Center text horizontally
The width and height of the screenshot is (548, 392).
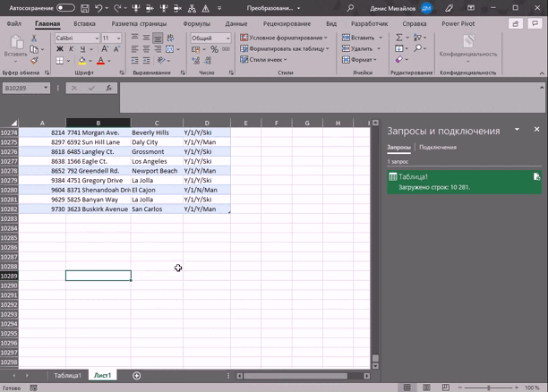coord(146,49)
